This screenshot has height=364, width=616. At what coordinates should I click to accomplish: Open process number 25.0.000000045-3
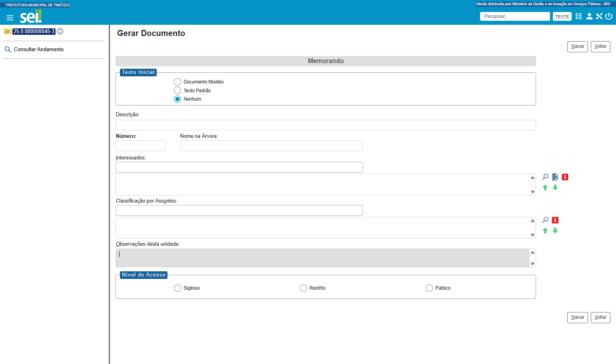(x=34, y=31)
